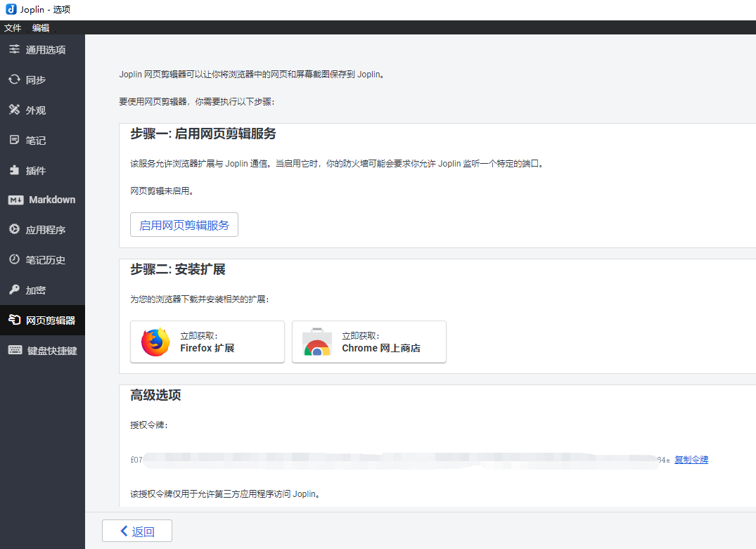
Task: Open 键盘快捷键 settings section
Action: (42, 350)
